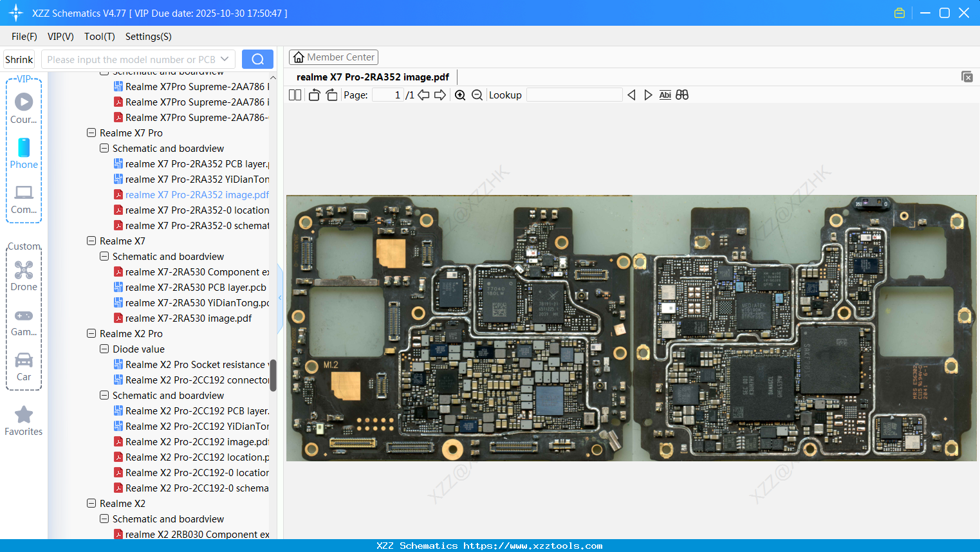The image size is (980, 552).
Task: Collapse Schematic and boardview under Realme X2 Pro
Action: pos(104,396)
